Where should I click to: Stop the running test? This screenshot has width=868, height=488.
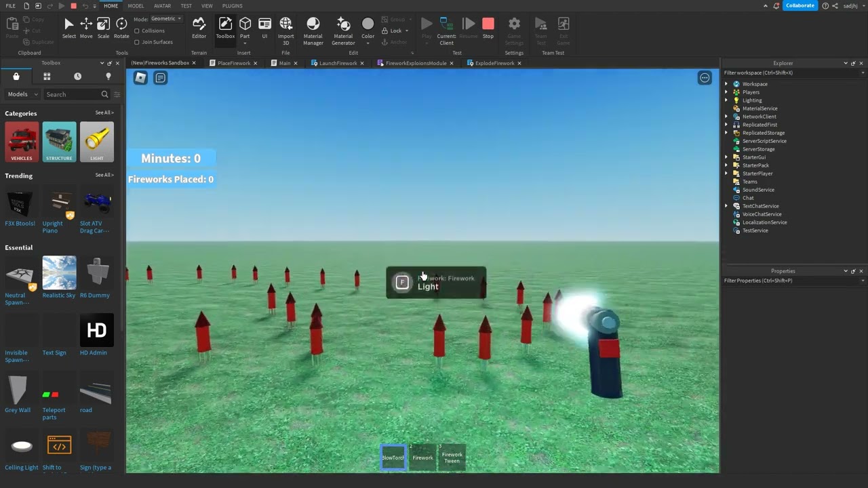(x=488, y=28)
